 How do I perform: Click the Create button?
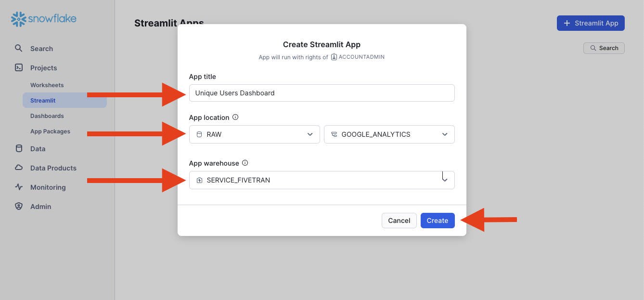tap(438, 221)
